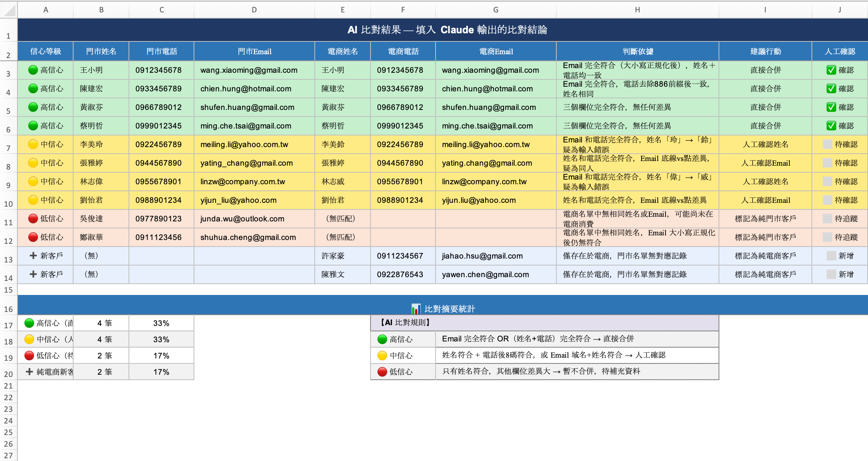Select column A header
The width and height of the screenshot is (868, 461).
pyautogui.click(x=46, y=10)
